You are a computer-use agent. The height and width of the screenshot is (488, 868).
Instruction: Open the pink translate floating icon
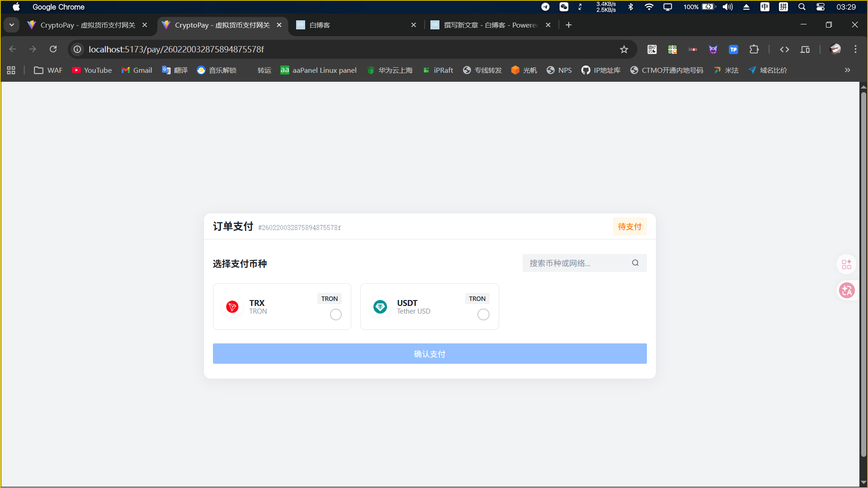pos(846,291)
